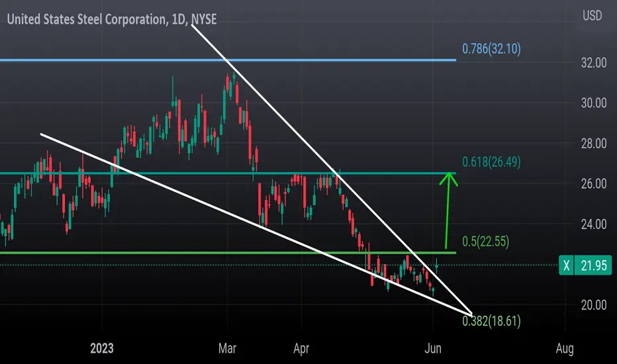Click the Mar time axis label

(228, 348)
